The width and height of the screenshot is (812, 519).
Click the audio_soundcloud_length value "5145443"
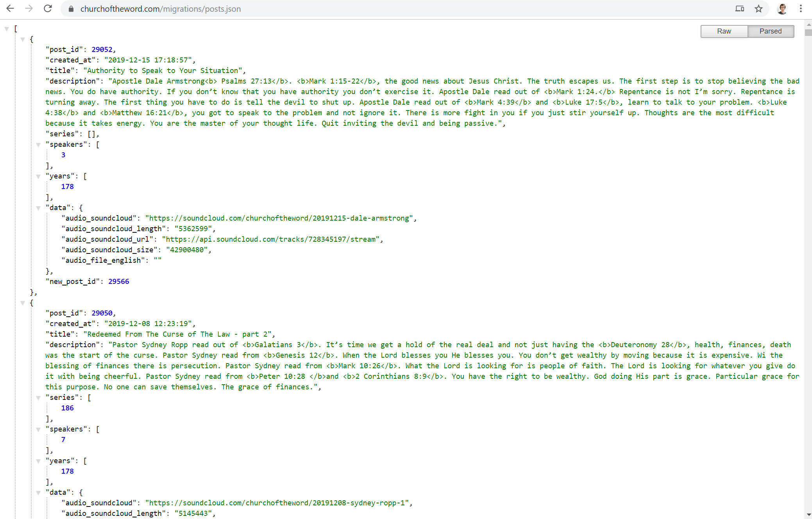click(193, 514)
